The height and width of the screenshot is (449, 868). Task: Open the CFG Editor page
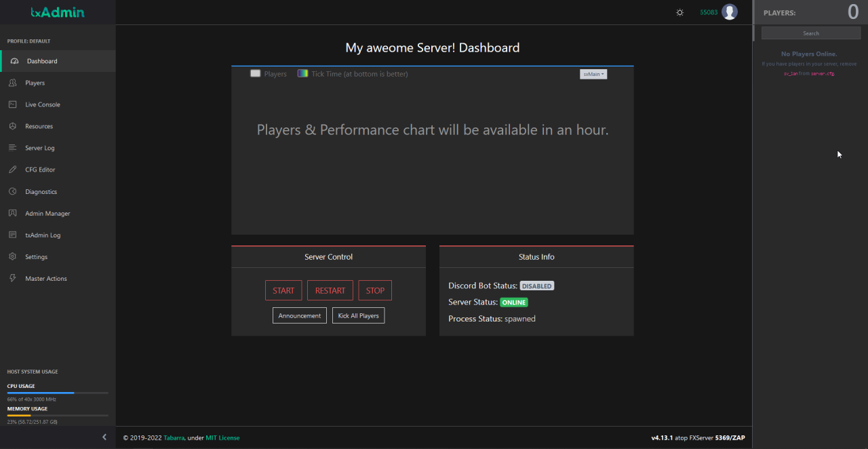tap(58, 170)
